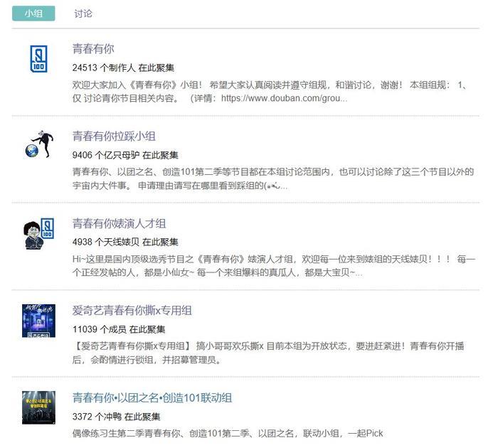Click the globe-kicking avatar of 拉踩小组

click(x=38, y=144)
